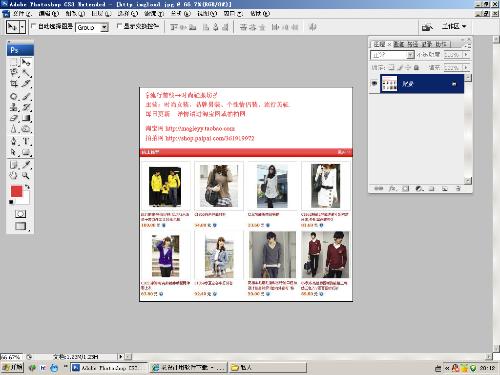The width and height of the screenshot is (500, 375).
Task: Select the Shape tool
Action: [x=26, y=152]
